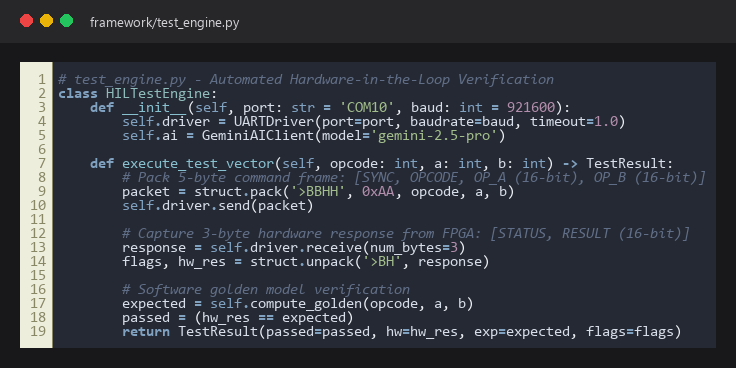Image resolution: width=736 pixels, height=368 pixels.
Task: Click the passed variable on line 18
Action: 146,318
